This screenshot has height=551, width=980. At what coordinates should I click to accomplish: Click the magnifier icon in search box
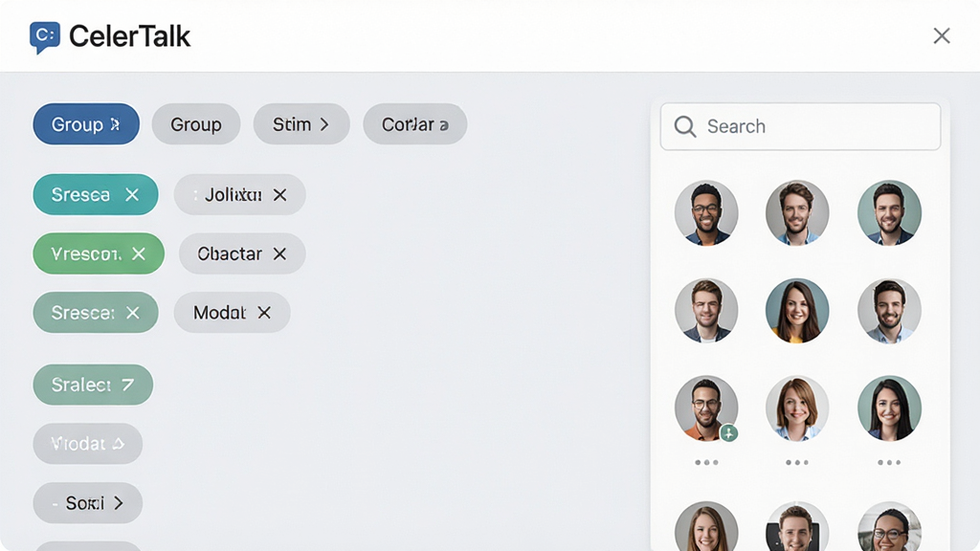click(685, 126)
